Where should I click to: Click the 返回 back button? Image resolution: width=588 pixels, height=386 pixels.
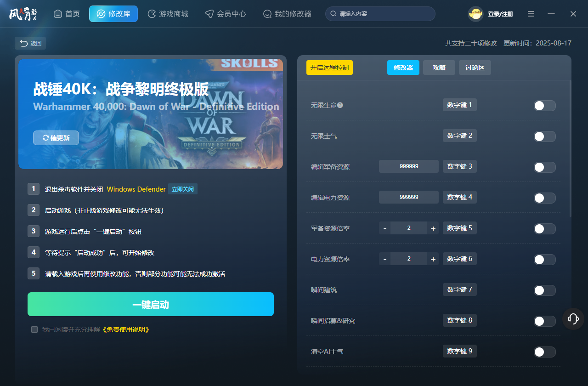click(30, 43)
